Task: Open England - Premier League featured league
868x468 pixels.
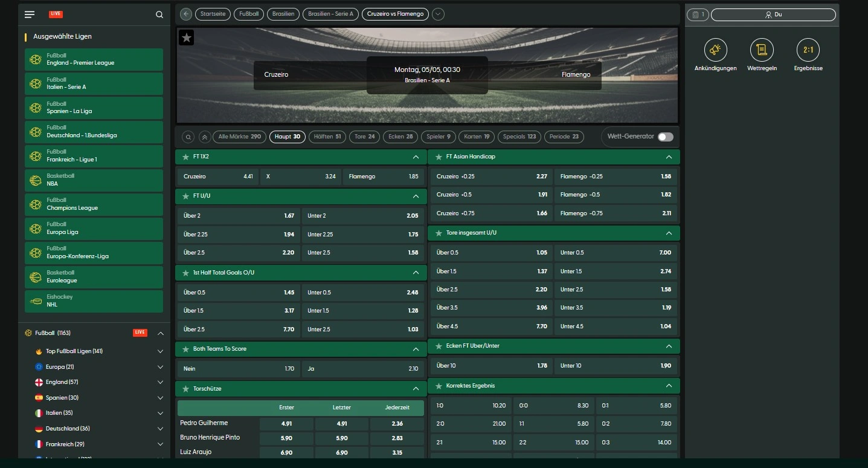Action: [94, 59]
